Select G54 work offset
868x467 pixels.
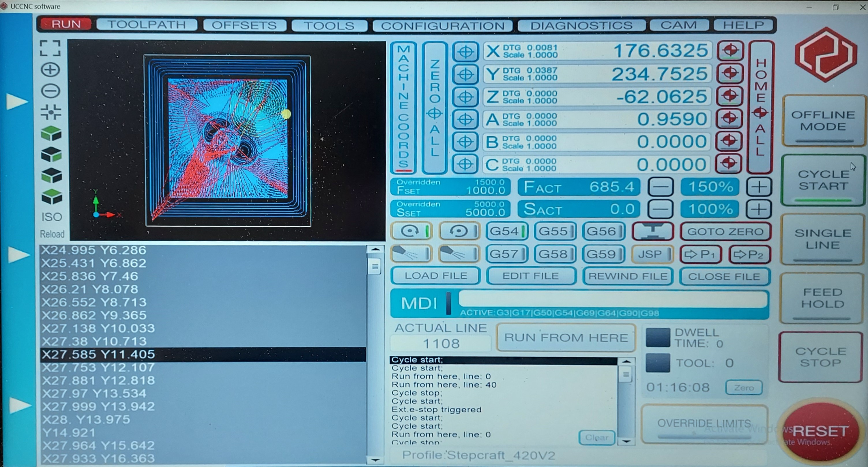[507, 231]
